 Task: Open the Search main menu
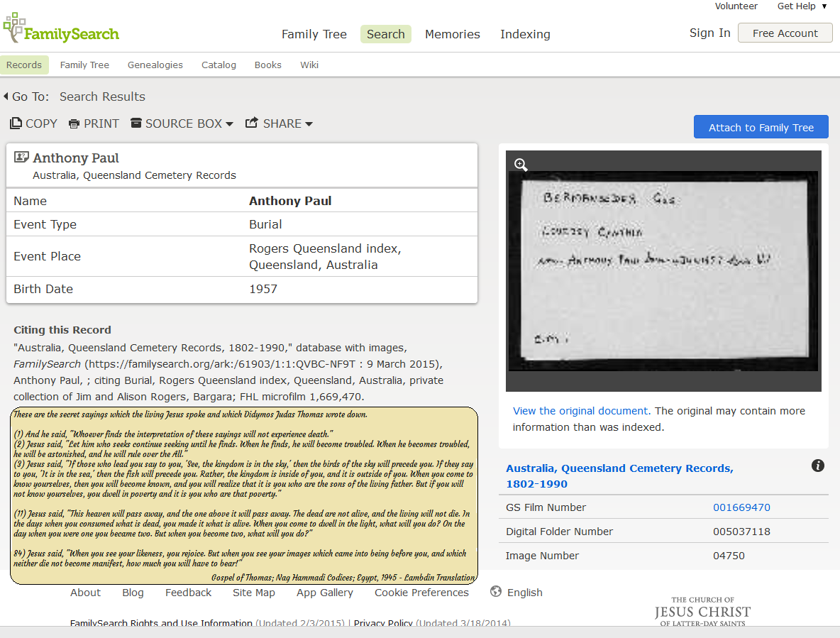(x=386, y=34)
